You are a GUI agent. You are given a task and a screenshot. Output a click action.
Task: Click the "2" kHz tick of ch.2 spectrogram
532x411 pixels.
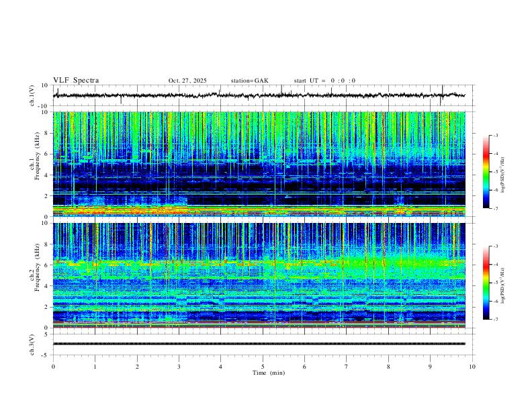46,307
